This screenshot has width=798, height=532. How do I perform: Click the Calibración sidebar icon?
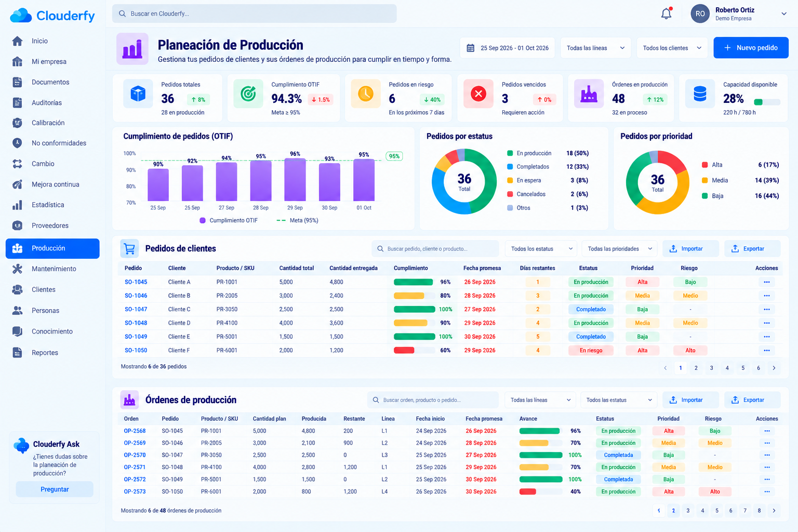[17, 123]
